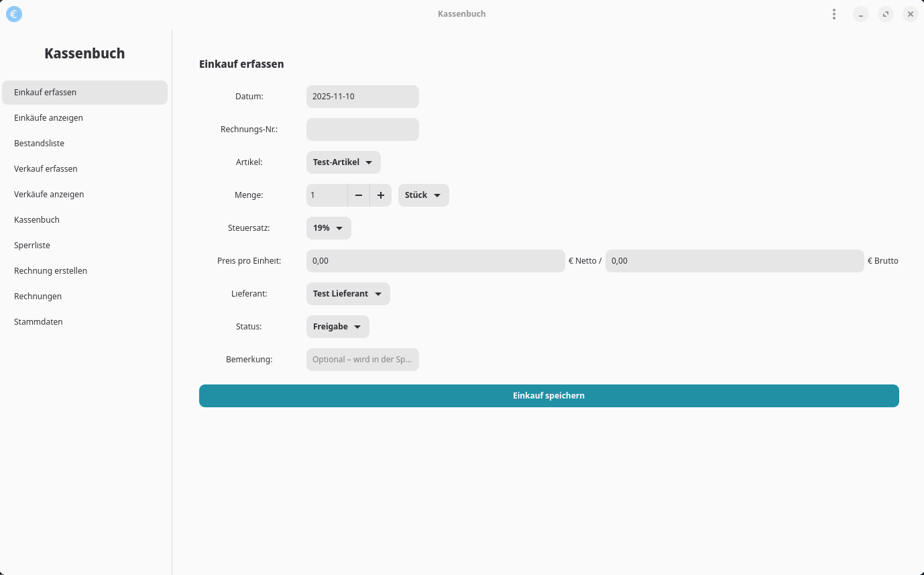Click the Euro app icon in titlebar
The height and width of the screenshot is (575, 924).
14,13
